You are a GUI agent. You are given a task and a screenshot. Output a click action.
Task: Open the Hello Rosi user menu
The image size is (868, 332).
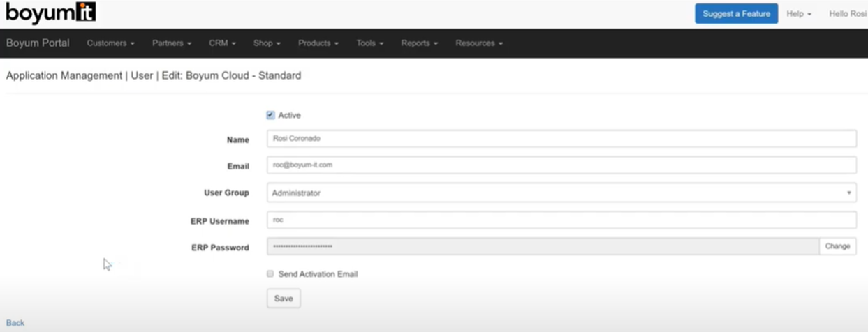pyautogui.click(x=848, y=14)
